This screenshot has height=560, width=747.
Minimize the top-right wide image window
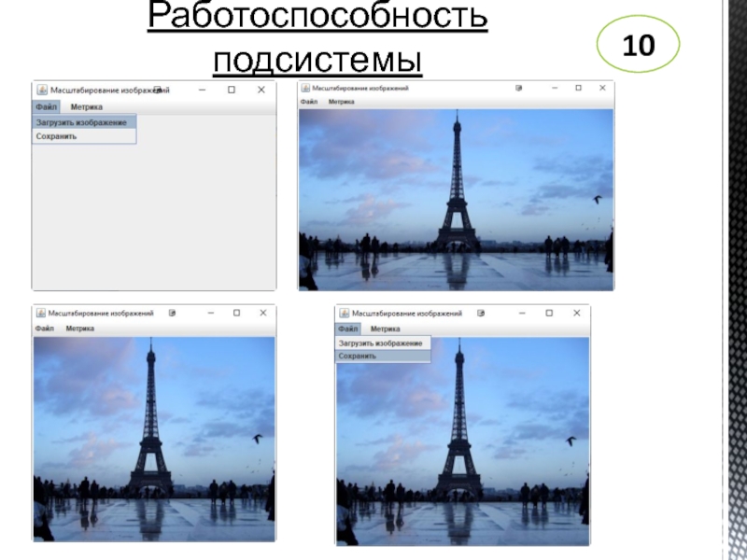click(x=555, y=88)
